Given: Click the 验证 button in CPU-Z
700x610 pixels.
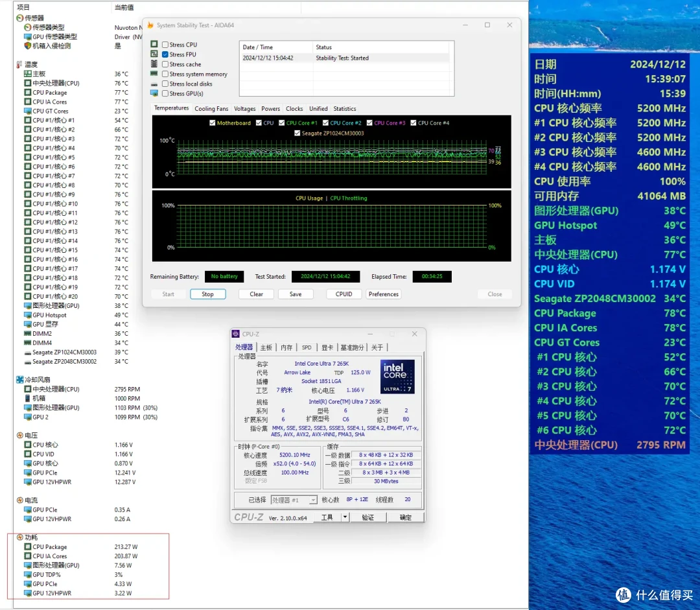Looking at the screenshot, I should (x=368, y=517).
